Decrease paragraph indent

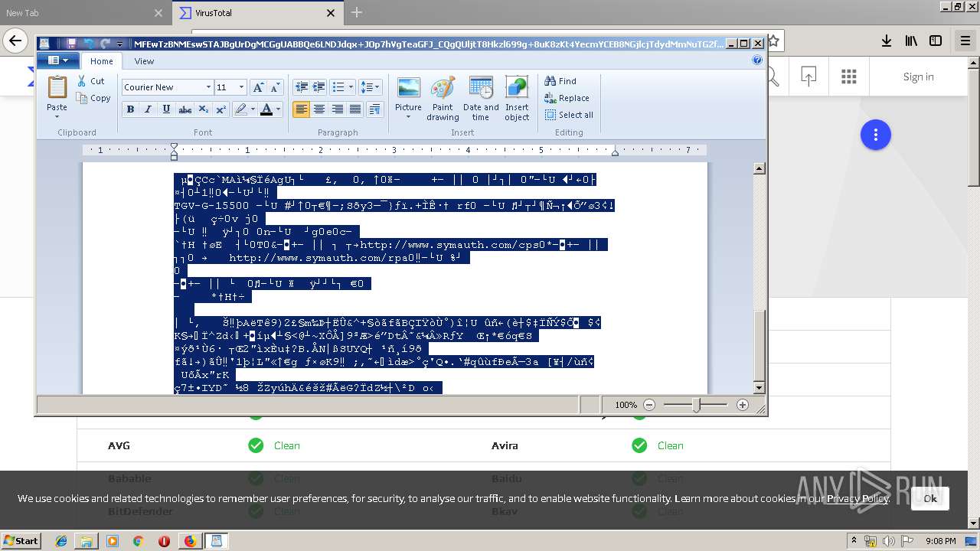[x=302, y=87]
